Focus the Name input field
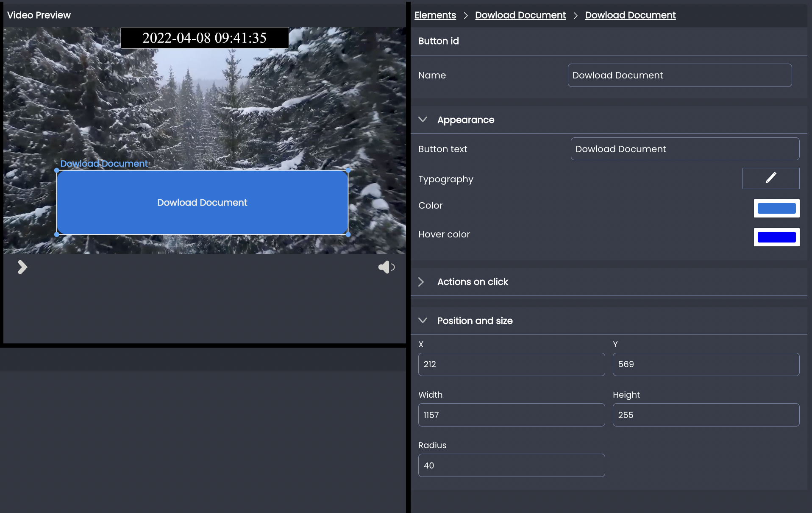 click(679, 75)
